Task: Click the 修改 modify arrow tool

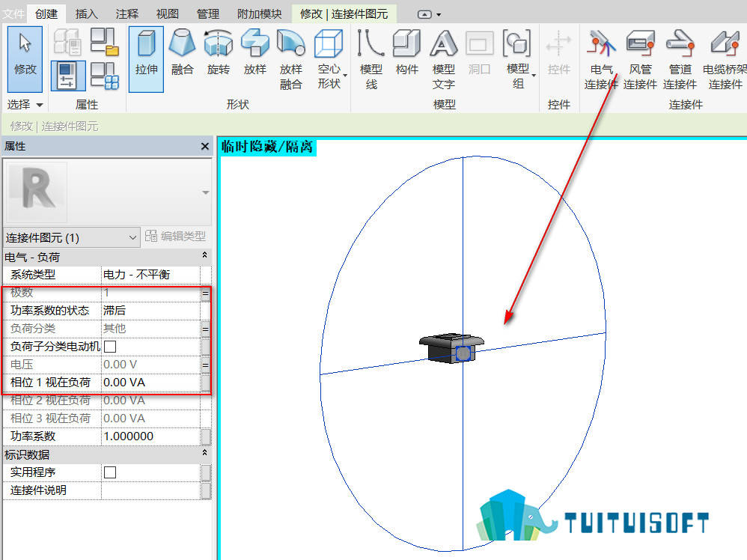Action: (25, 58)
